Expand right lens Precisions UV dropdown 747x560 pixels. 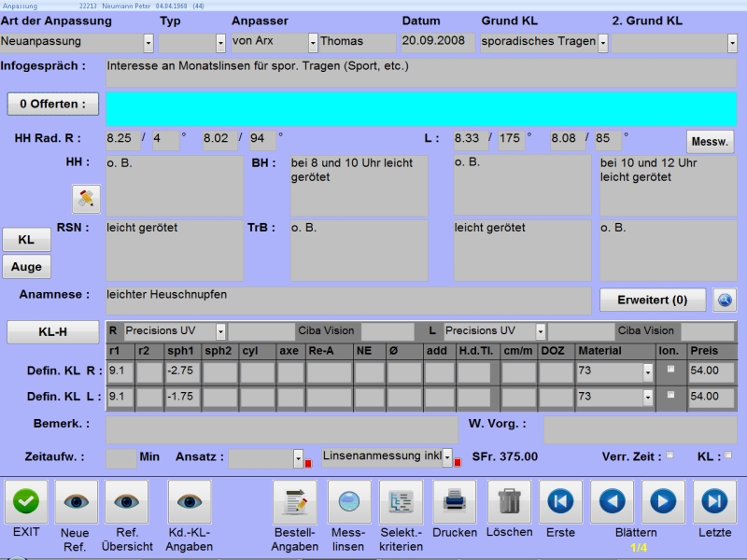click(220, 331)
